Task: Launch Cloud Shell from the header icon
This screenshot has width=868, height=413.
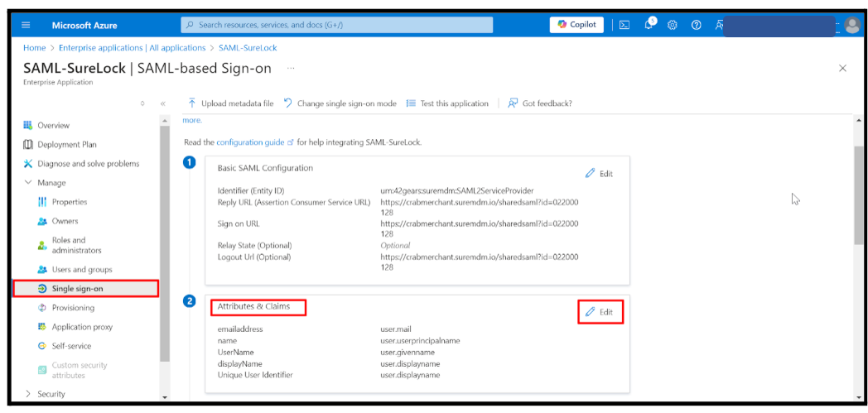Action: pos(624,25)
